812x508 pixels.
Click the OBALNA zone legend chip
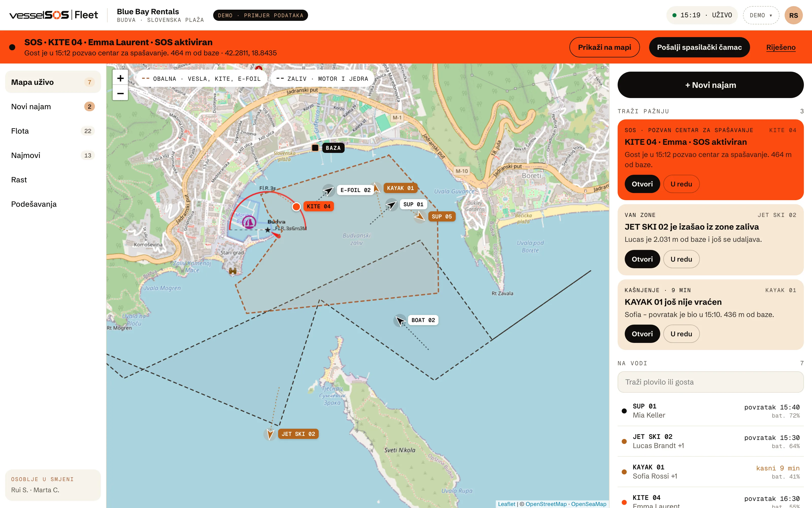pyautogui.click(x=201, y=79)
